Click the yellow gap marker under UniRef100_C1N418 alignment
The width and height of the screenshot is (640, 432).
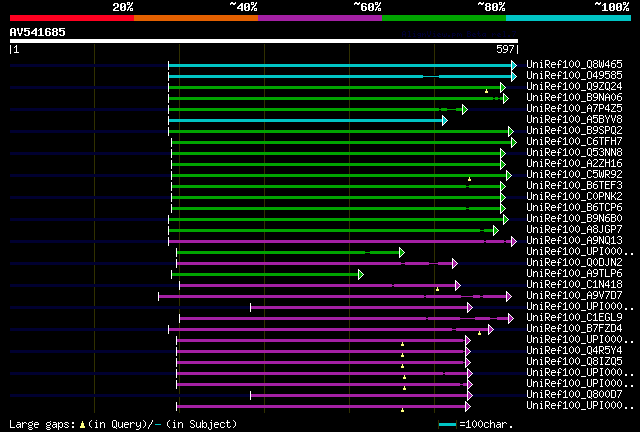coord(438,289)
